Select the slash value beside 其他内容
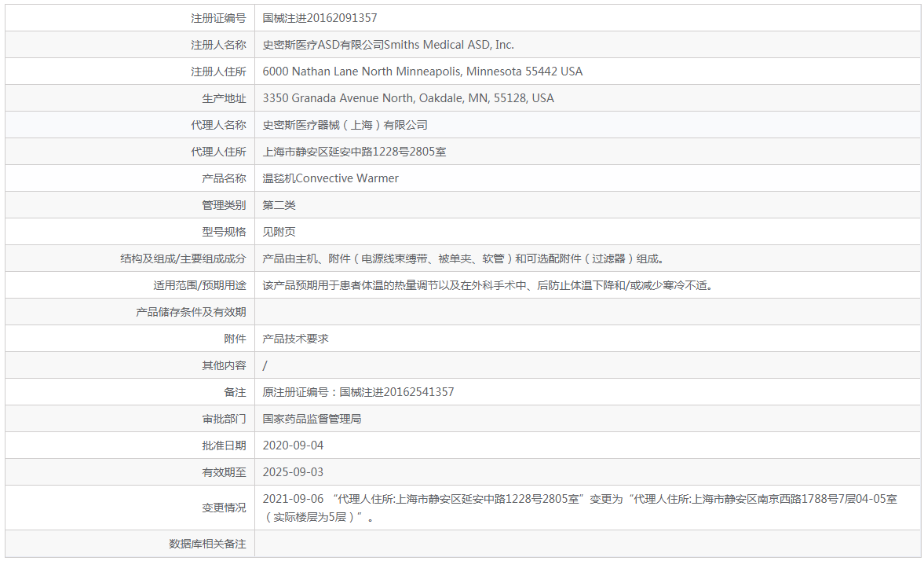This screenshot has height=561, width=924. pyautogui.click(x=265, y=365)
